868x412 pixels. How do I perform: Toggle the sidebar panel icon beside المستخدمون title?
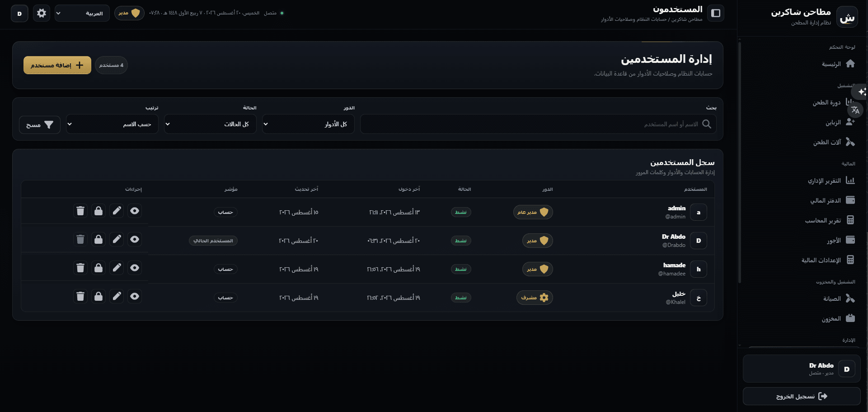point(716,13)
